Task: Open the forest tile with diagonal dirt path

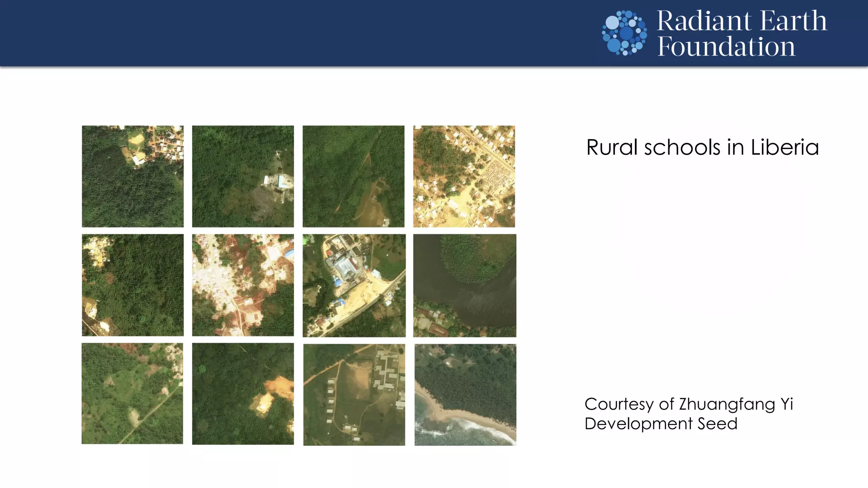Action: coord(353,176)
